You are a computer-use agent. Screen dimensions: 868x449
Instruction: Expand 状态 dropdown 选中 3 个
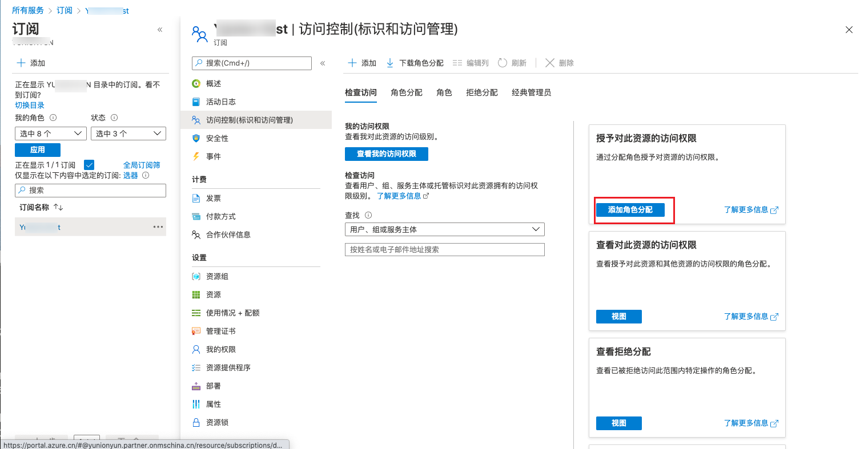tap(128, 134)
